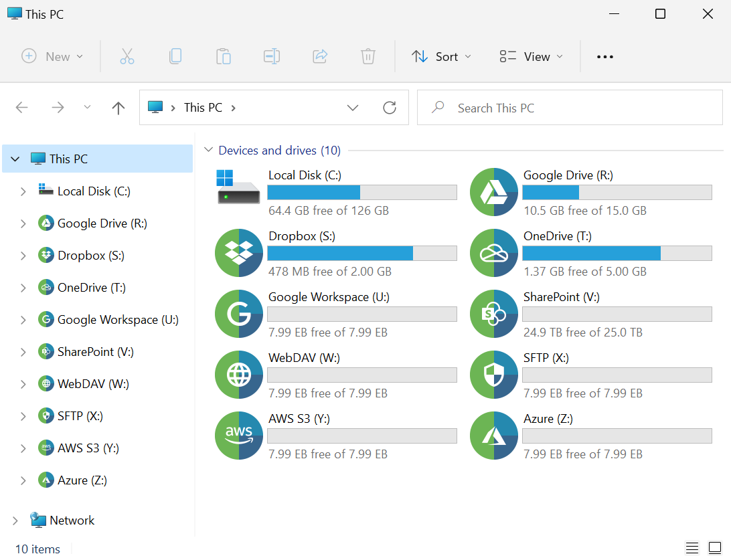This screenshot has height=560, width=731.
Task: Open the AWS S3 (Y:) drive icon
Action: (x=239, y=436)
